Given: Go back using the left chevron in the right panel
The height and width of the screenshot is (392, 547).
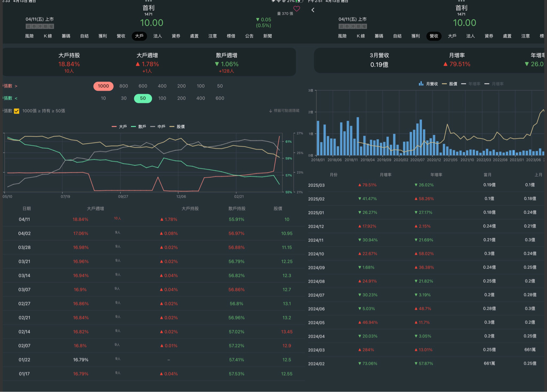Looking at the screenshot, I should tap(313, 10).
